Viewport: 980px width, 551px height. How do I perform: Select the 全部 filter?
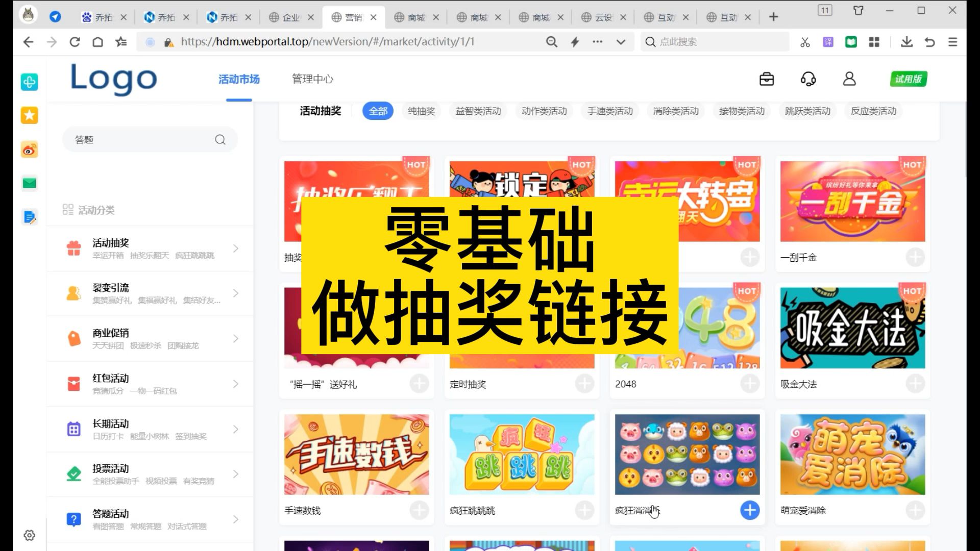(378, 111)
